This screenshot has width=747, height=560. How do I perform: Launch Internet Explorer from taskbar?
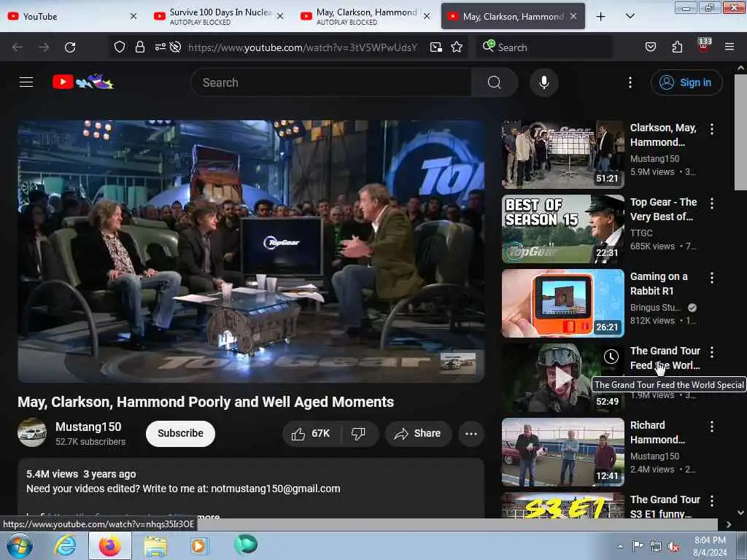click(x=65, y=545)
